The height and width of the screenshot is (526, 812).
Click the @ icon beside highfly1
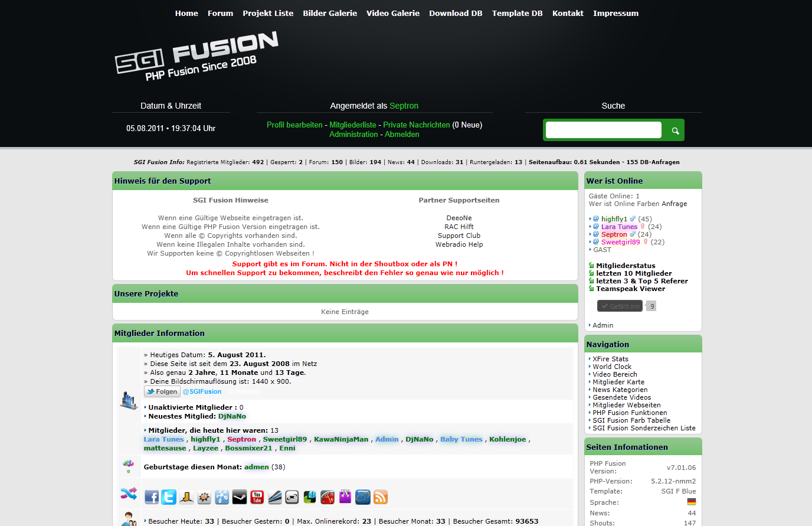click(x=596, y=218)
